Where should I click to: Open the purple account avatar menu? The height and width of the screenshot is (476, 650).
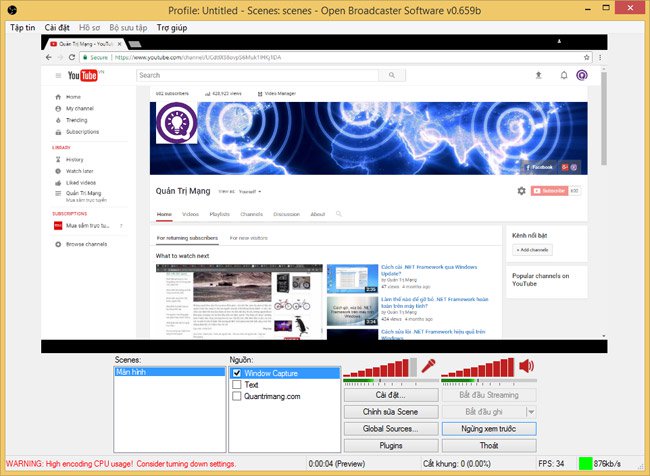pyautogui.click(x=582, y=75)
